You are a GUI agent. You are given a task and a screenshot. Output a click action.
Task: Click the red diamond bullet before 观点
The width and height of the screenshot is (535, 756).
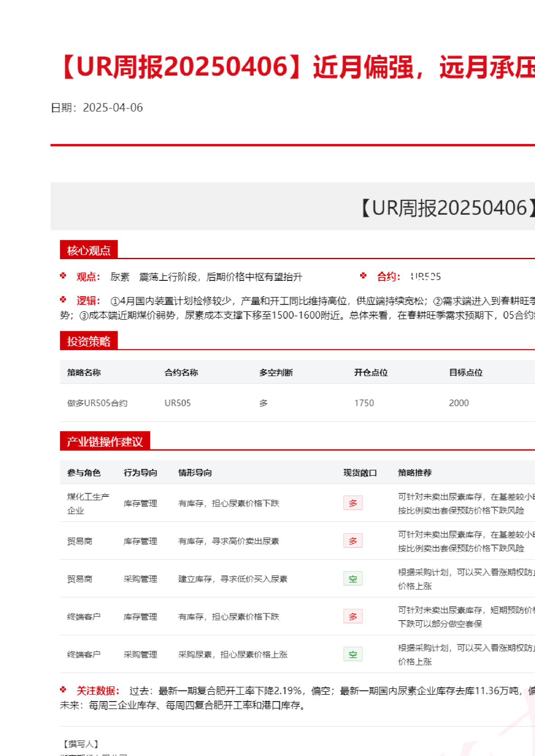tap(63, 276)
